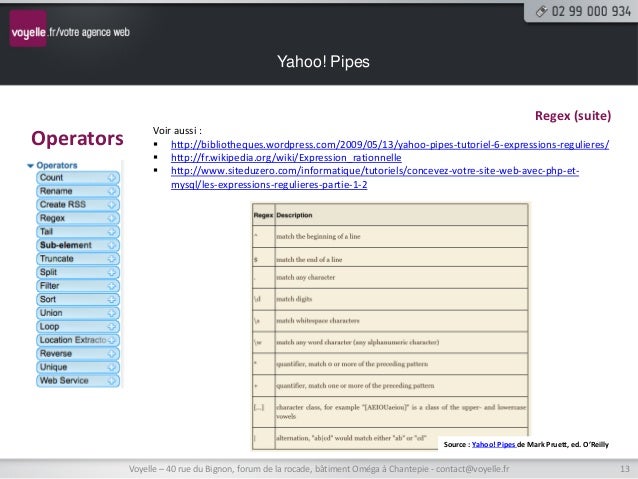Click the plus icon on Count operator
638x479 pixels.
point(112,178)
